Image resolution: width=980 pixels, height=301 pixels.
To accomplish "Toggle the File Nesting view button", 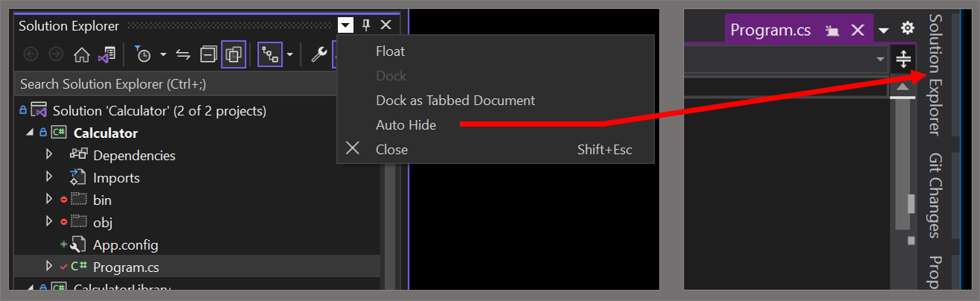I will point(269,54).
